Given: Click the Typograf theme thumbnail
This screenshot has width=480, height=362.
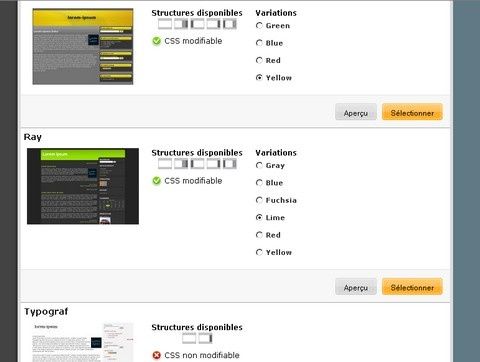Looking at the screenshot, I should tap(83, 342).
